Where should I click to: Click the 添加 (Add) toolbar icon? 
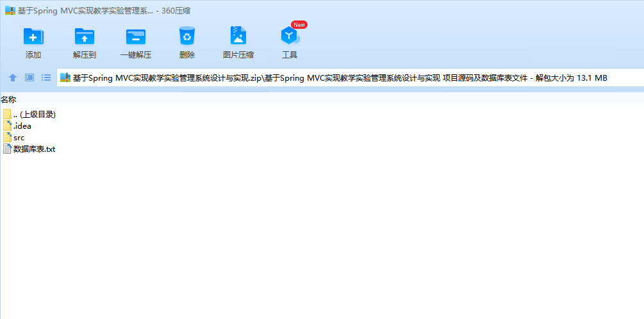33,36
